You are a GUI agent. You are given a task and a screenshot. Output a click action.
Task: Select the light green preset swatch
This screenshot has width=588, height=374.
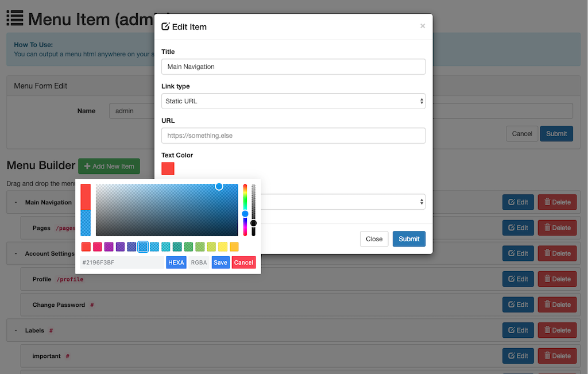(x=200, y=247)
